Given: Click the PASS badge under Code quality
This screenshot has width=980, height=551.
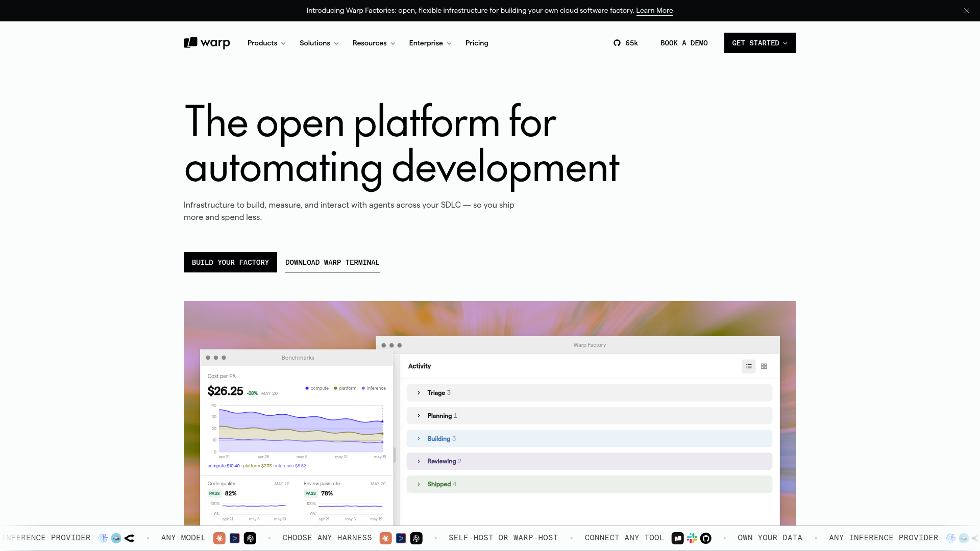Looking at the screenshot, I should click(x=214, y=493).
